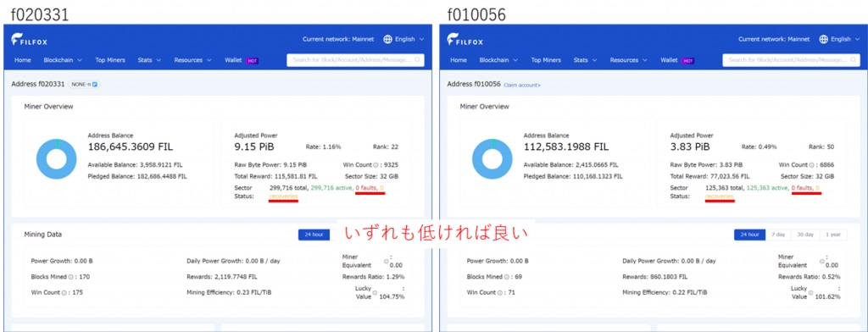Click Lucky Value info icon next to 101.62%
Image resolution: width=868 pixels, height=332 pixels.
[810, 293]
